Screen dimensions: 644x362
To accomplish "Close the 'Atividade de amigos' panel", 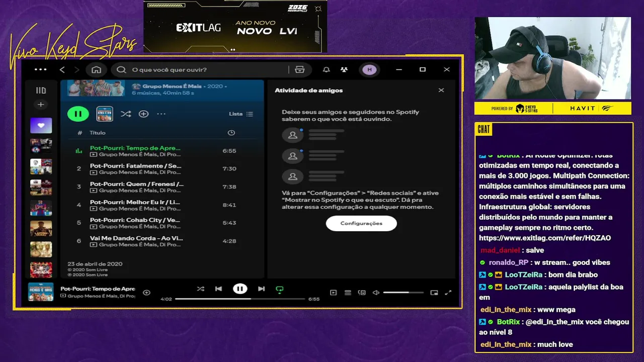I will point(441,90).
